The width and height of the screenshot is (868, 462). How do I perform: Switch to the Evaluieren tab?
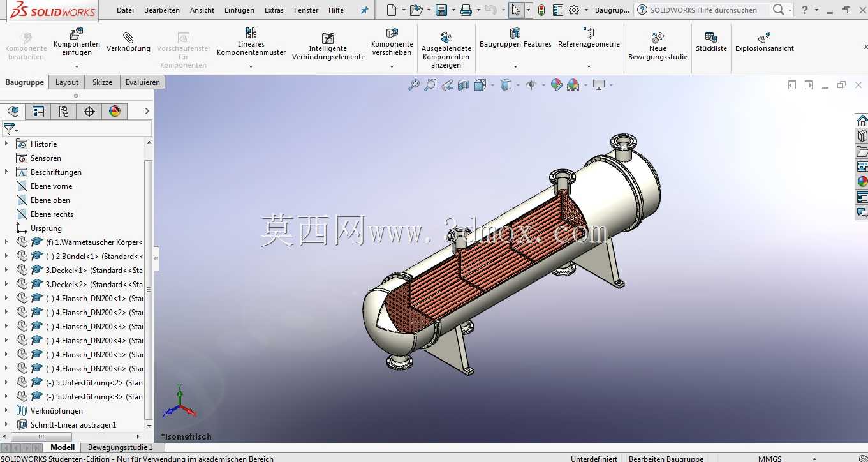(x=143, y=82)
